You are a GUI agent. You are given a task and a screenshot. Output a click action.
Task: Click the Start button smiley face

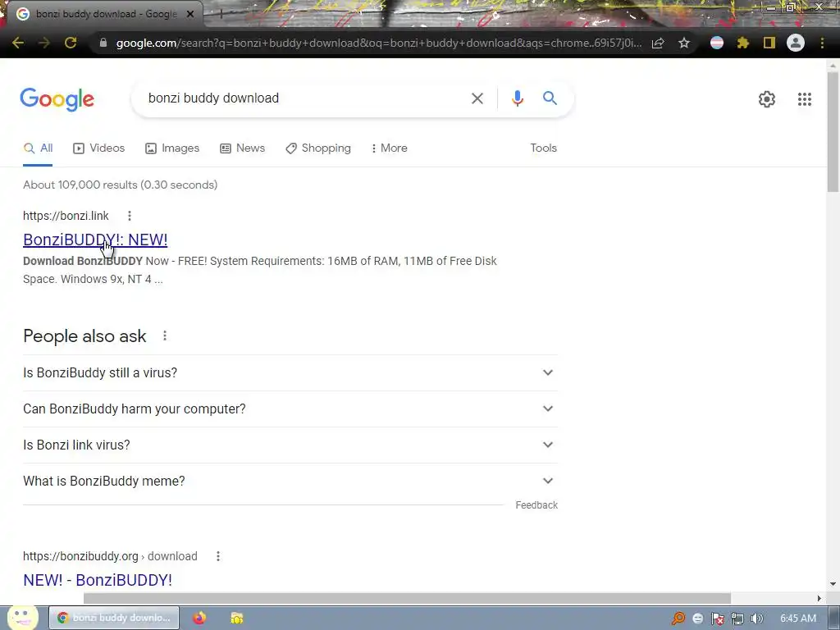[x=22, y=617]
